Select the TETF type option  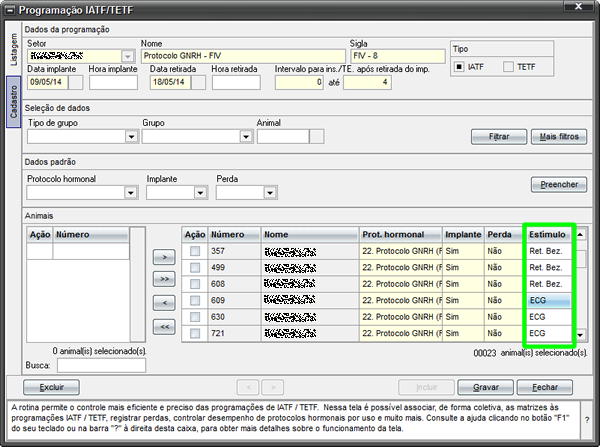pos(508,67)
